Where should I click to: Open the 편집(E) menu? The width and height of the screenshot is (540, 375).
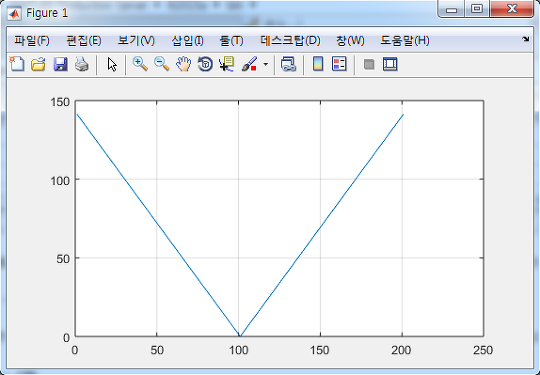84,41
